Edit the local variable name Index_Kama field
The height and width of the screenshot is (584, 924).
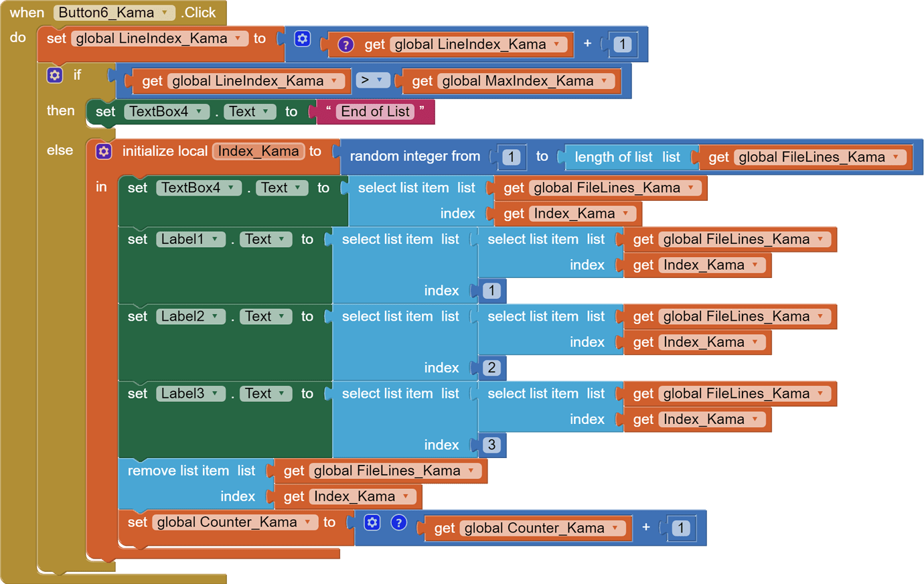coord(258,151)
